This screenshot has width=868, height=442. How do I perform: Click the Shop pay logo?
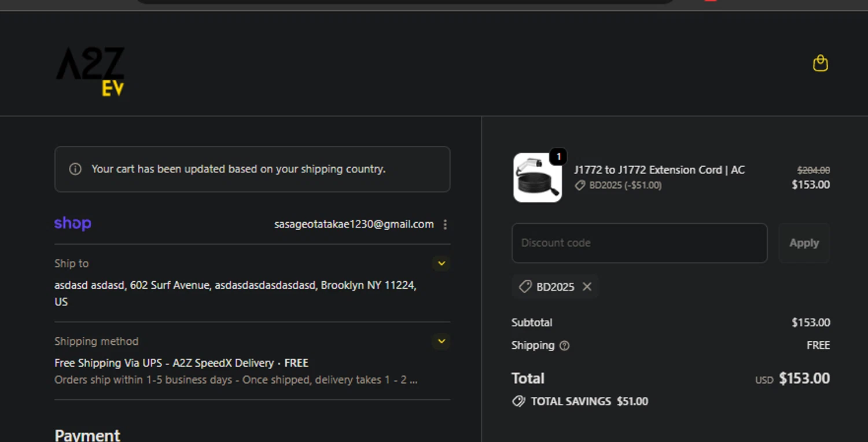72,224
